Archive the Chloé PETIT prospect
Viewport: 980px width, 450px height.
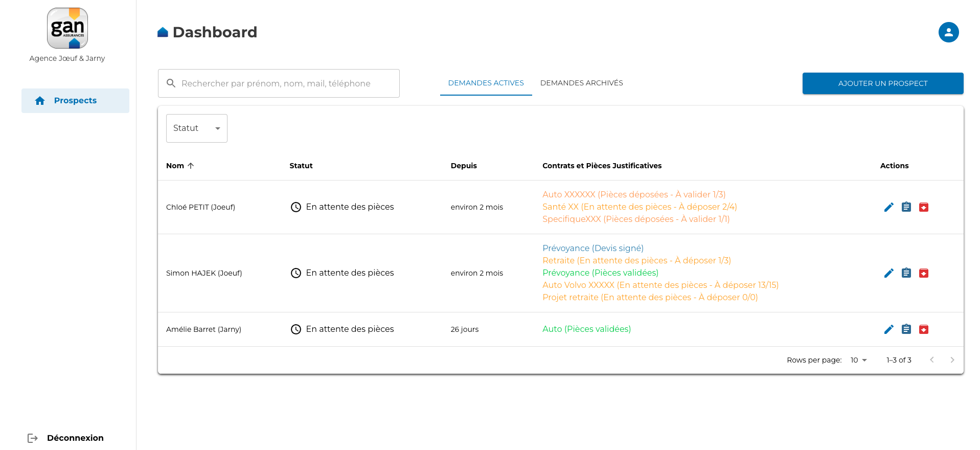click(923, 207)
